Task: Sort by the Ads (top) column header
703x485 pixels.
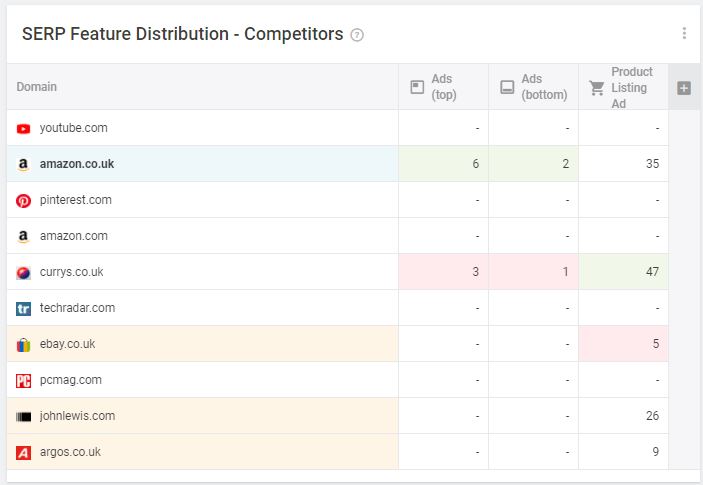Action: tap(443, 87)
